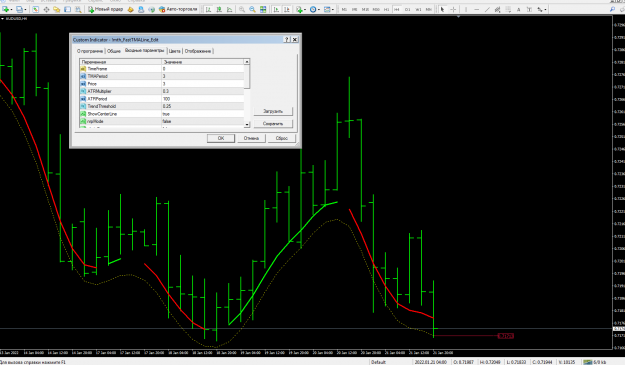Expand dropdown arrow beside New Chart icon
Image resolution: width=625 pixels, height=365 pixels.
pyautogui.click(x=12, y=10)
